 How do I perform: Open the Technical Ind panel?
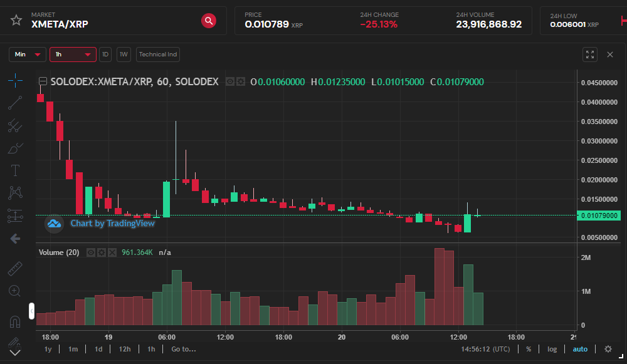pyautogui.click(x=157, y=55)
